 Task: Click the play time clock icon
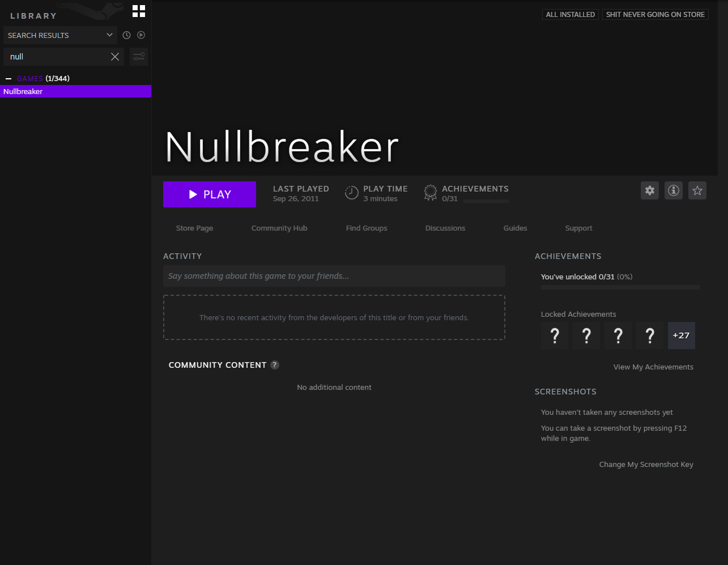pyautogui.click(x=352, y=193)
